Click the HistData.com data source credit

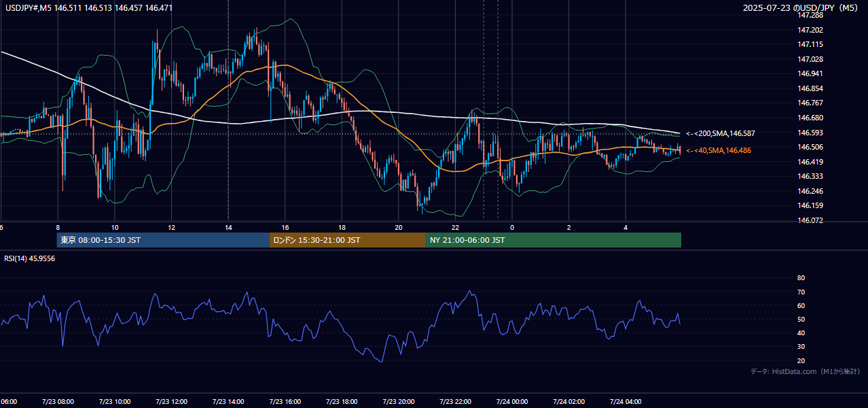tap(806, 371)
